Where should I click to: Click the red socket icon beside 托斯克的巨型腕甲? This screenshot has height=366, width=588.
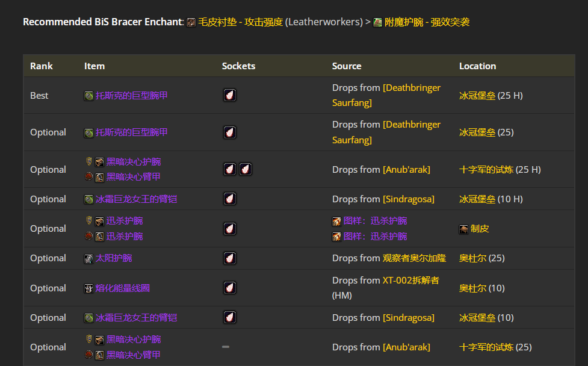pos(229,95)
